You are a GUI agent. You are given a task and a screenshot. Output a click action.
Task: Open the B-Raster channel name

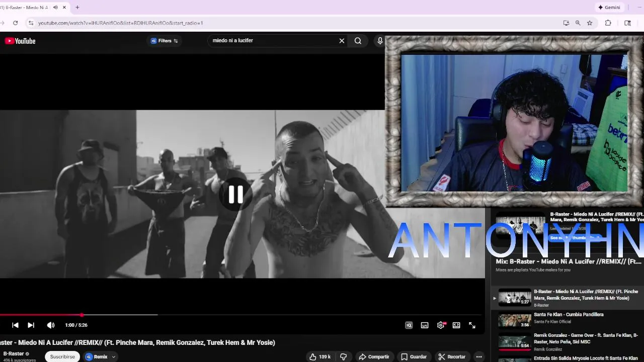(x=14, y=353)
